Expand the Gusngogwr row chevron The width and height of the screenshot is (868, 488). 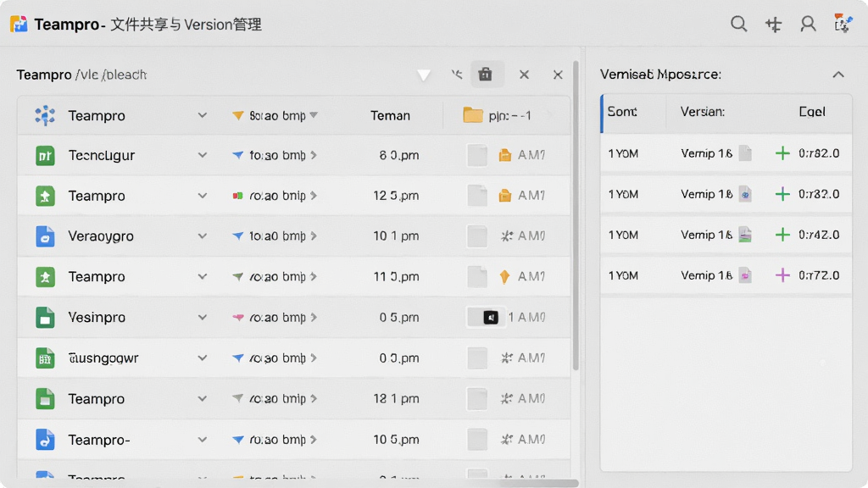click(203, 358)
